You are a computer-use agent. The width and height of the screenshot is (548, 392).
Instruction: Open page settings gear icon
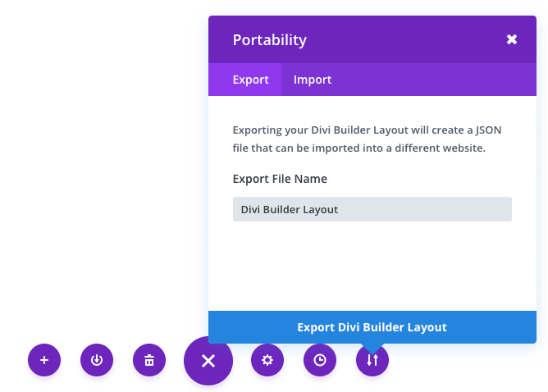tap(267, 360)
